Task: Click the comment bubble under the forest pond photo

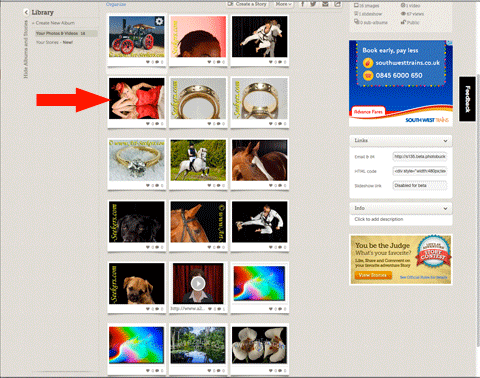Action: click(219, 370)
